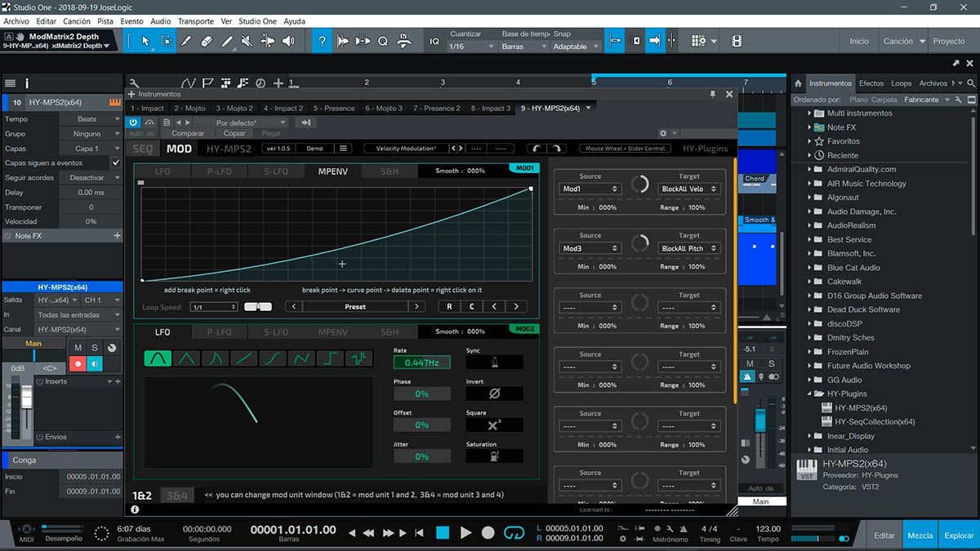Adjust the Loop Speed slider handle
This screenshot has height=551, width=980.
pyautogui.click(x=258, y=307)
